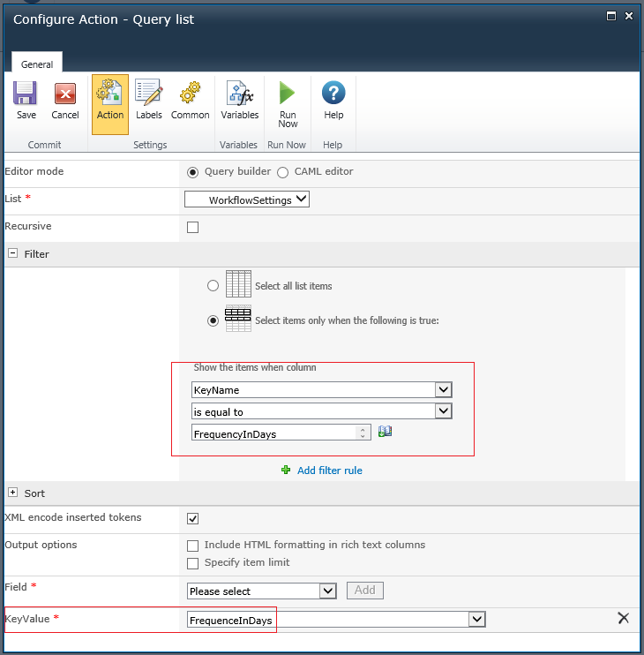
Task: Enable the Recursive checkbox
Action: pos(193,227)
